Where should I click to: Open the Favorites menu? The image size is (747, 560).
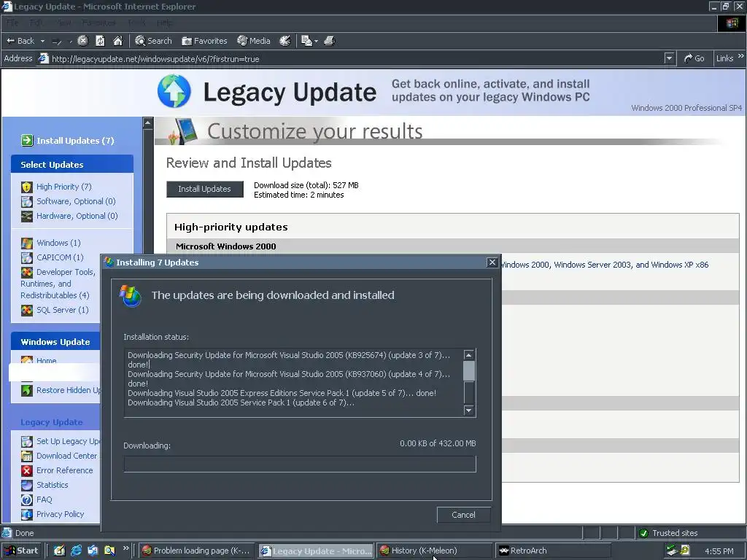pyautogui.click(x=98, y=23)
